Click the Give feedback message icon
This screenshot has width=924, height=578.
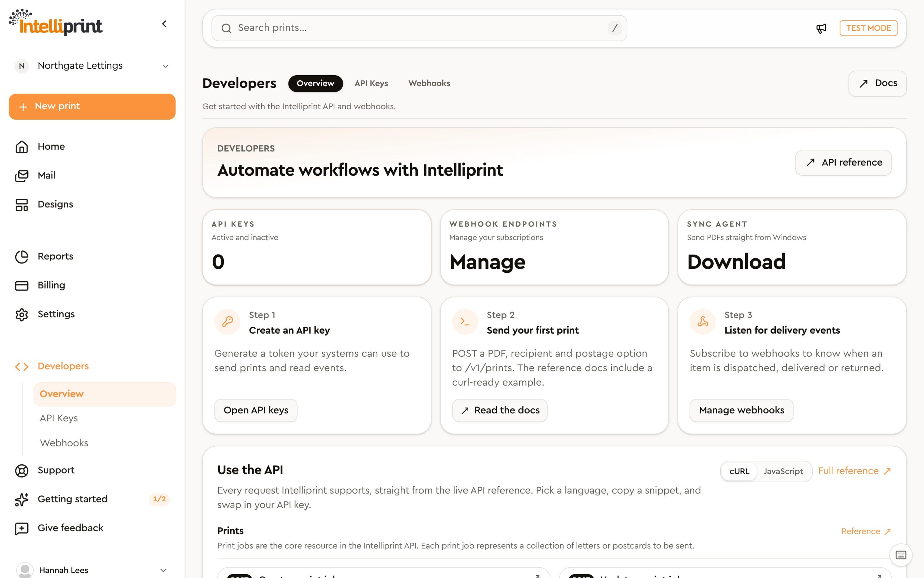[22, 528]
